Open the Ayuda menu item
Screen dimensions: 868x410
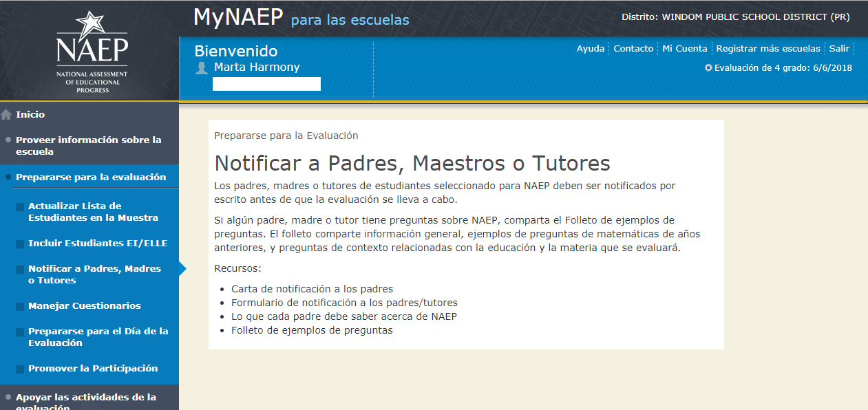pos(590,49)
